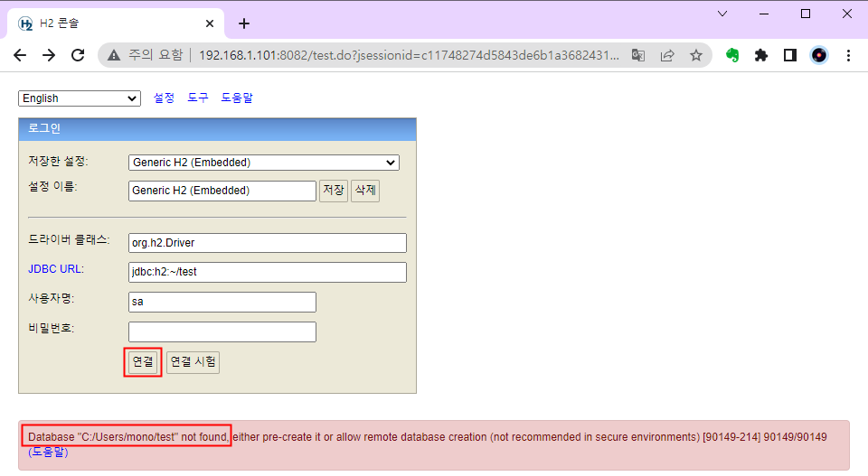Open the Extensions puzzle icon
This screenshot has height=476, width=868.
coord(761,55)
